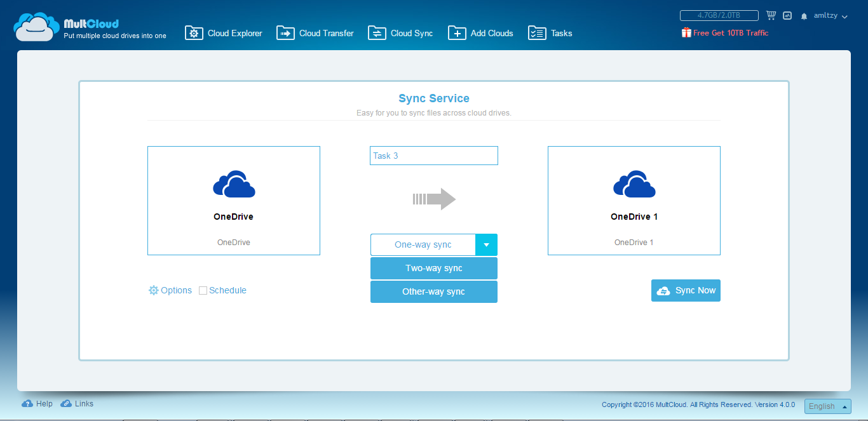
Task: Click the Options gear icon
Action: coord(154,290)
